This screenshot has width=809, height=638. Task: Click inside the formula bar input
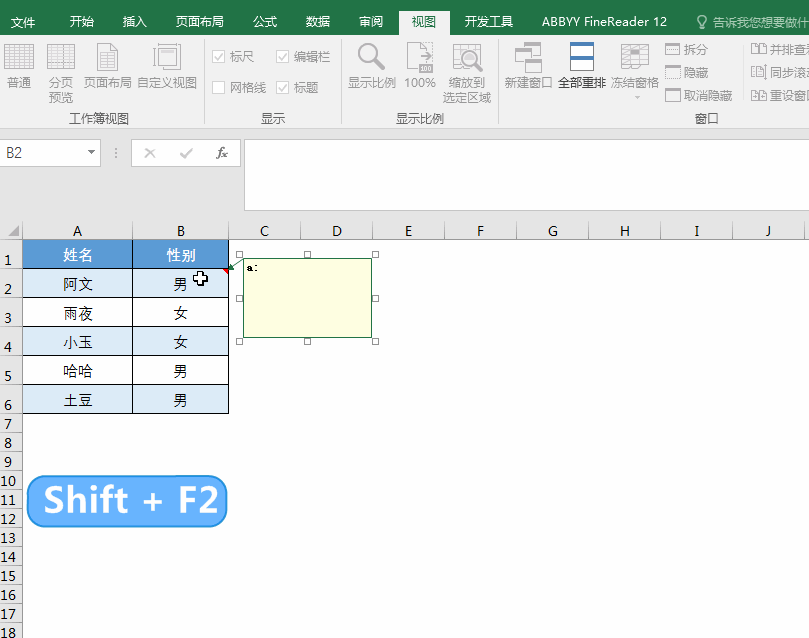[526, 175]
